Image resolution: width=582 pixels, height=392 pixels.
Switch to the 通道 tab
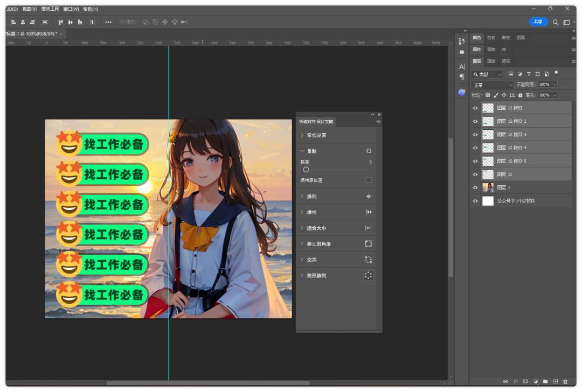pos(491,61)
